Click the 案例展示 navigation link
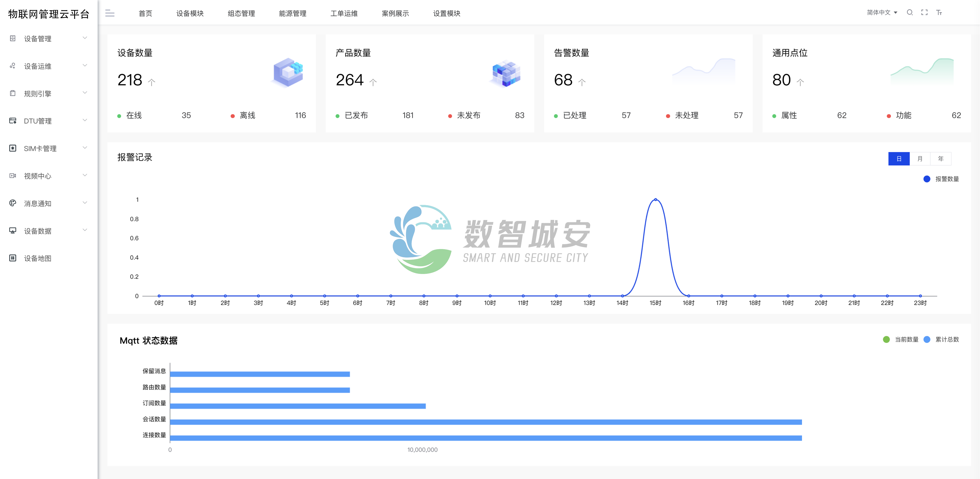 point(395,13)
